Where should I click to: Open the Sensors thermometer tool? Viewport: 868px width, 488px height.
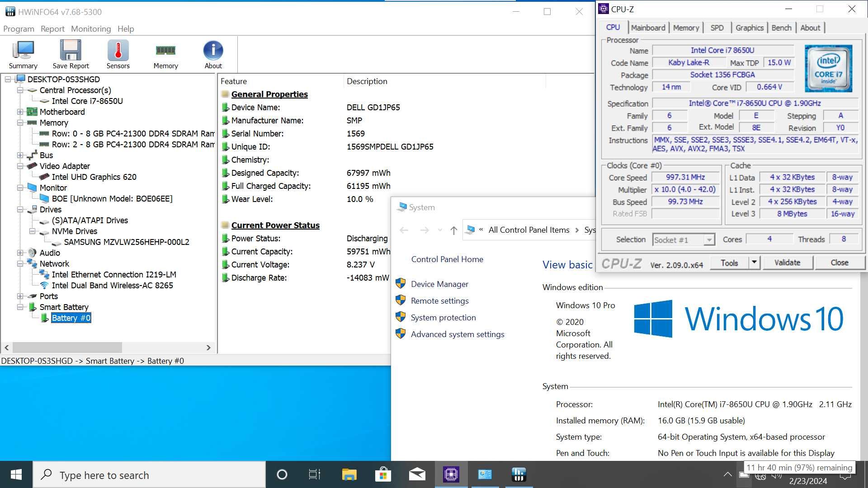(118, 54)
